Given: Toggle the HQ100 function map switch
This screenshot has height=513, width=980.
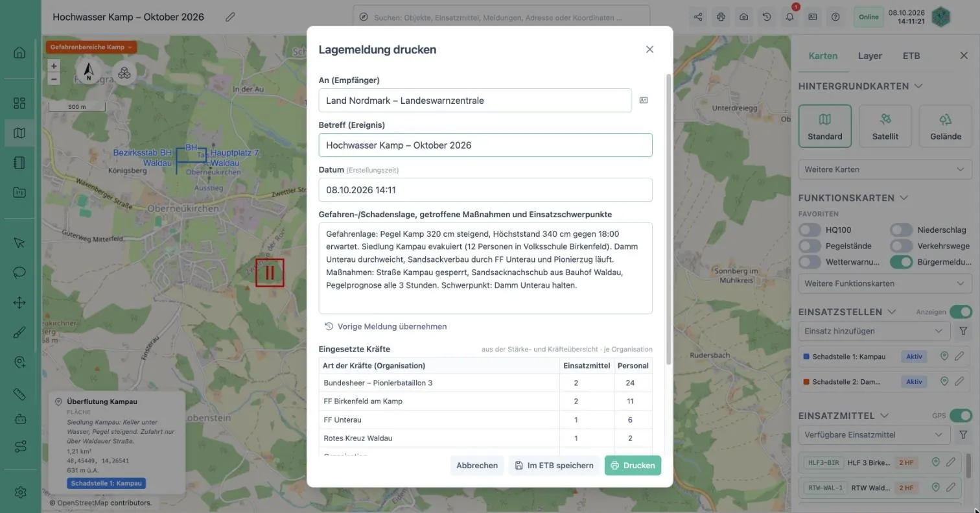Looking at the screenshot, I should pos(810,230).
